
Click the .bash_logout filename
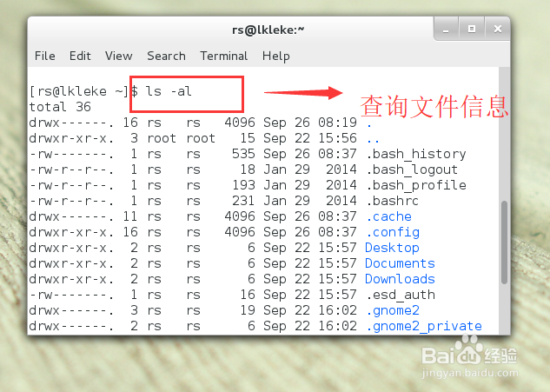pos(412,169)
